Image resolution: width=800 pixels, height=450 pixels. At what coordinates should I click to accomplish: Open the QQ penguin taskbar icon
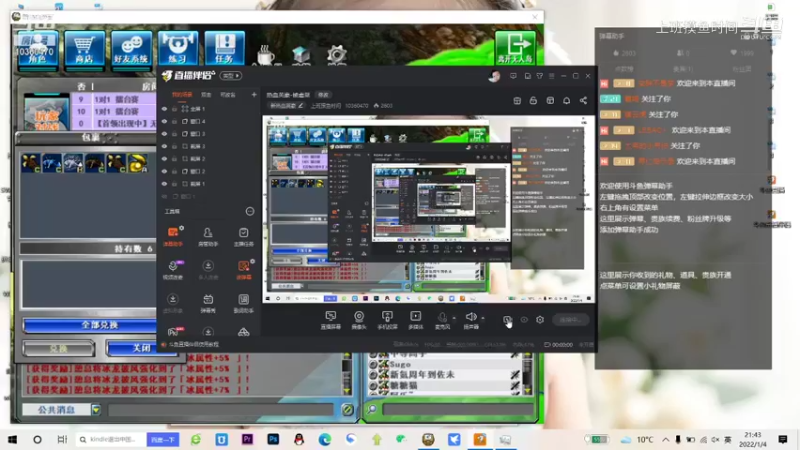click(299, 439)
